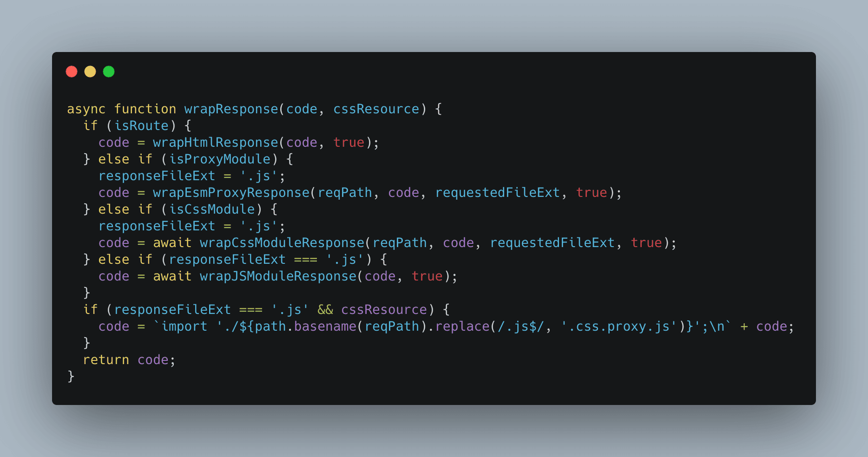868x457 pixels.
Task: Click the wrapJSModuleResponse function call
Action: pos(278,276)
